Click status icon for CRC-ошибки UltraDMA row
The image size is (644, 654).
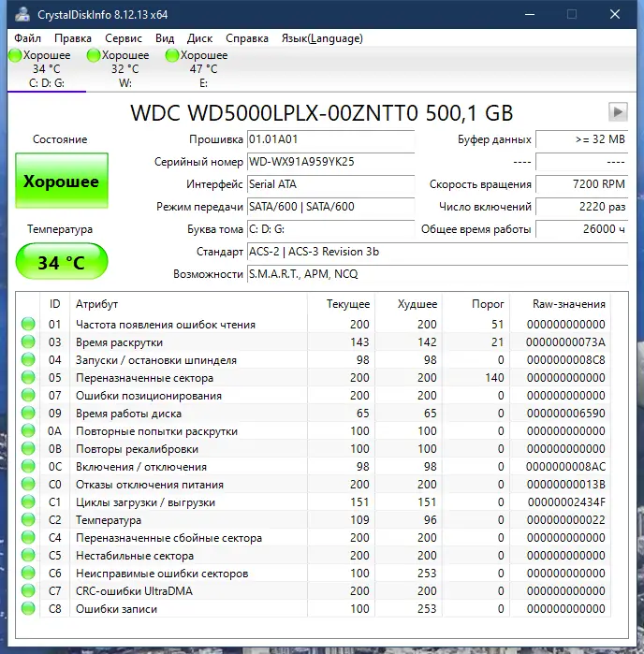click(28, 591)
